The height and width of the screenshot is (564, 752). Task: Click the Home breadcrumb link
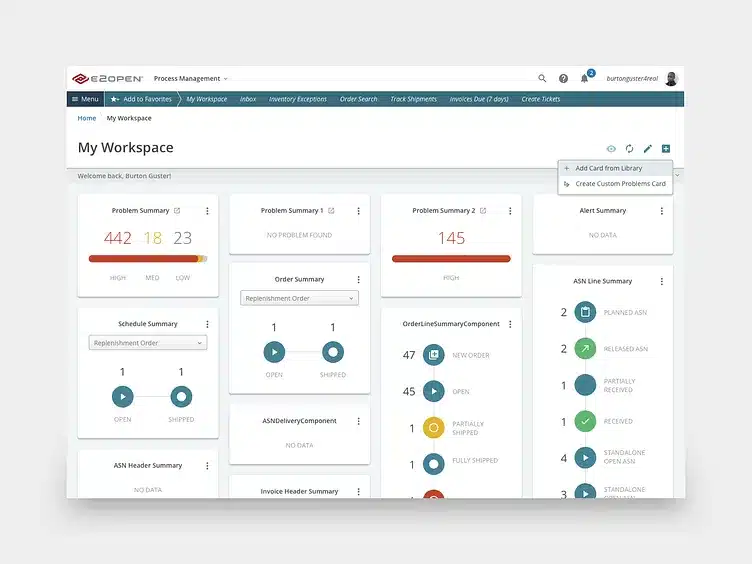pos(87,118)
